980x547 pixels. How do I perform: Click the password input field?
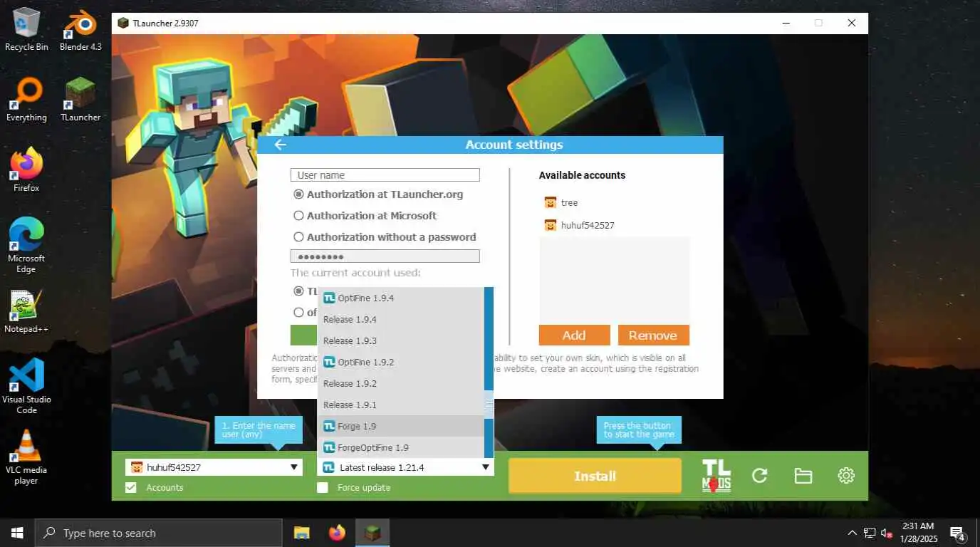click(x=385, y=256)
